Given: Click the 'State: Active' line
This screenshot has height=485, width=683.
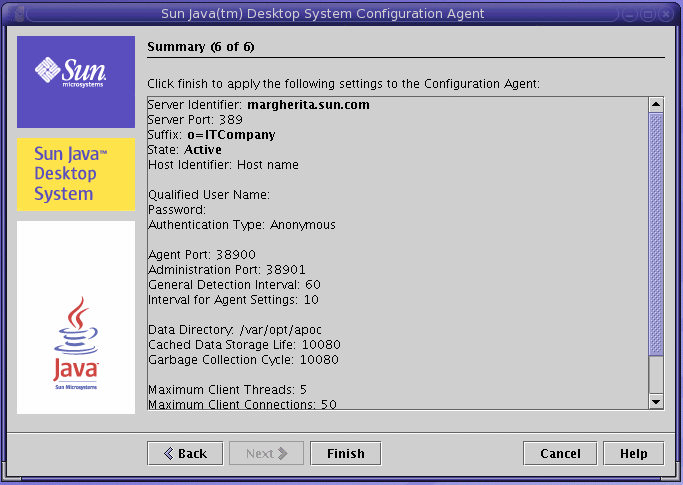Looking at the screenshot, I should click(185, 149).
